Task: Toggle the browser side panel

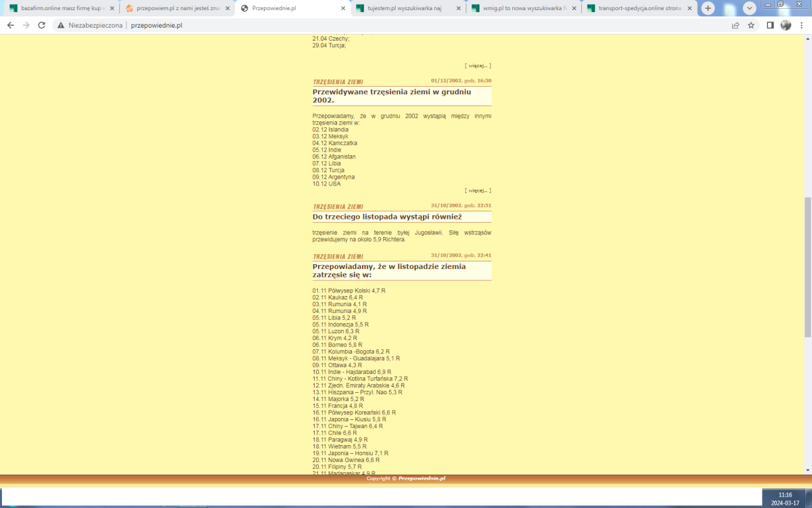Action: [x=770, y=25]
